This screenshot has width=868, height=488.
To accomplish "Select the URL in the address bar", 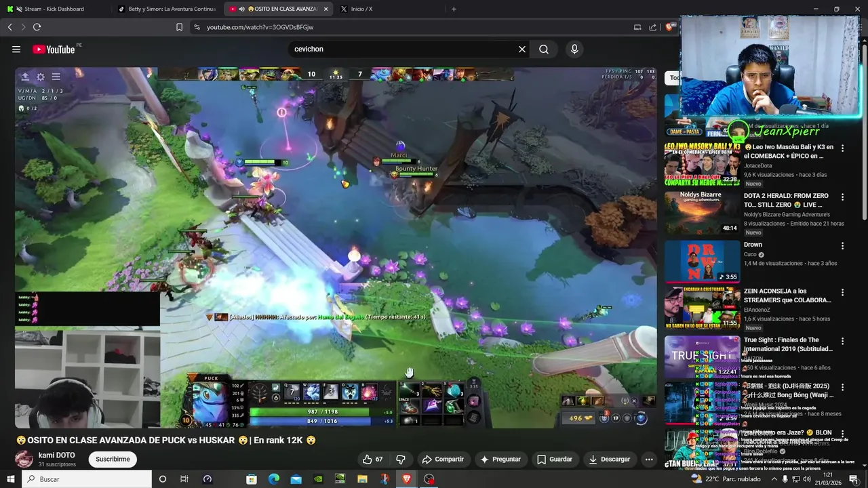I will coord(260,27).
